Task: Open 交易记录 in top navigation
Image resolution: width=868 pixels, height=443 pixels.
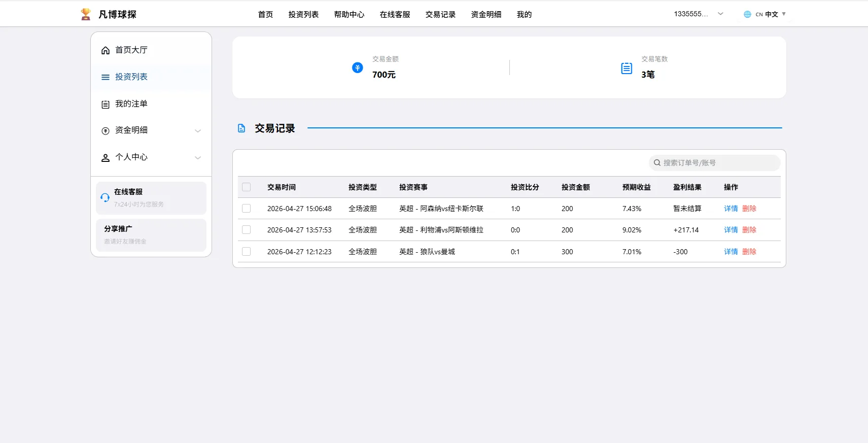Action: [440, 15]
